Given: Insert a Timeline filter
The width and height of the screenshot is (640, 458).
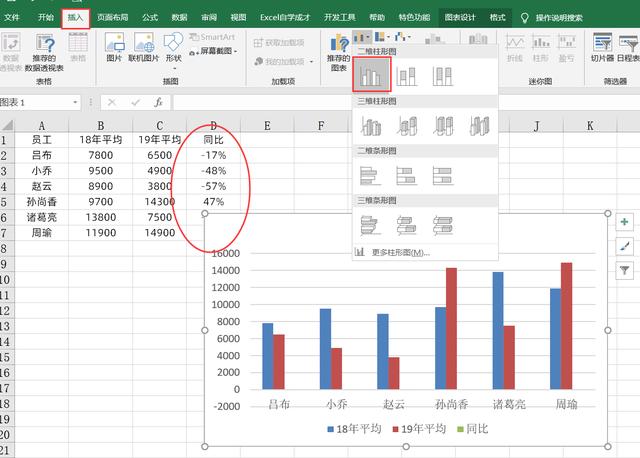Looking at the screenshot, I should pos(629,48).
